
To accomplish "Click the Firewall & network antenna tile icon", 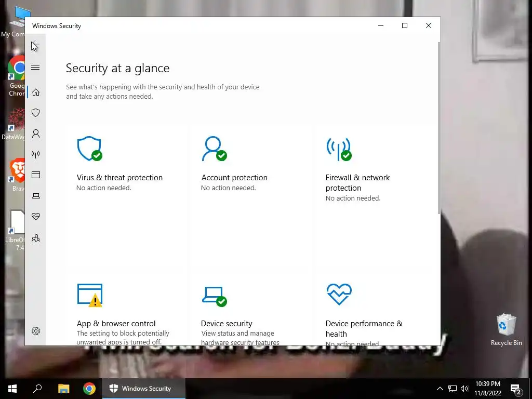I will 339,149.
